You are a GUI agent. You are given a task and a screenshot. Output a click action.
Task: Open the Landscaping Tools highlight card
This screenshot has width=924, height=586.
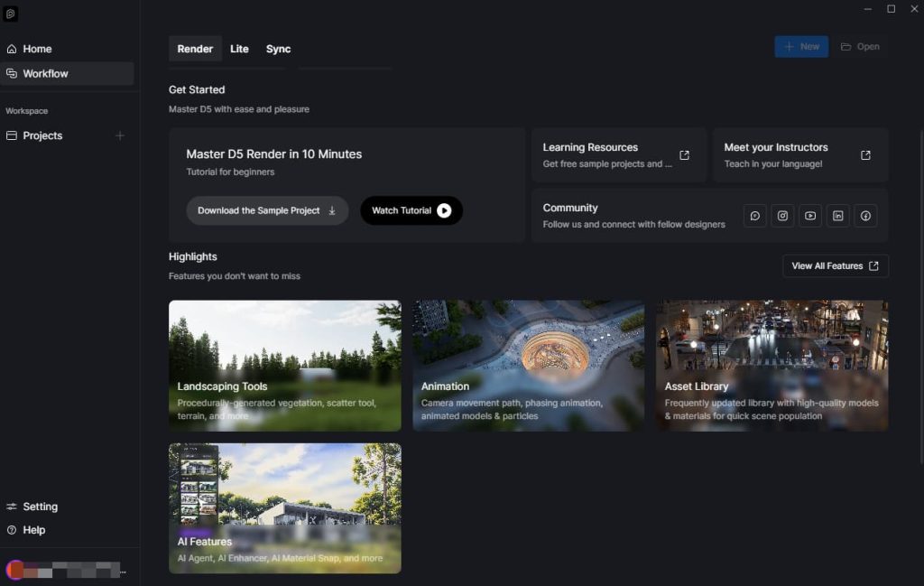click(284, 366)
